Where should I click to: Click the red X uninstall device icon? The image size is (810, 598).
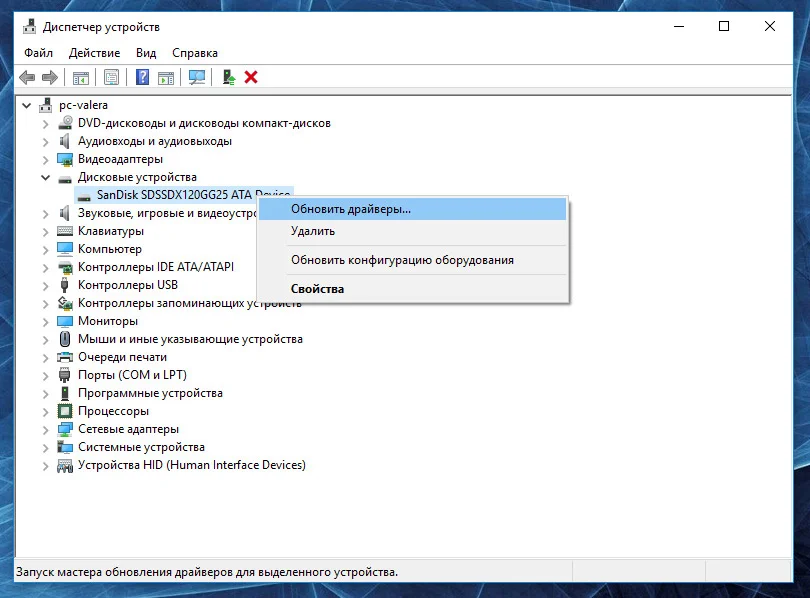pyautogui.click(x=251, y=77)
